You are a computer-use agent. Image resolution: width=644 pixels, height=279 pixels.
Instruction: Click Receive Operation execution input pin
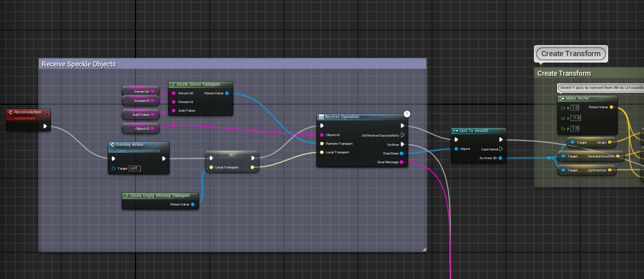point(323,126)
